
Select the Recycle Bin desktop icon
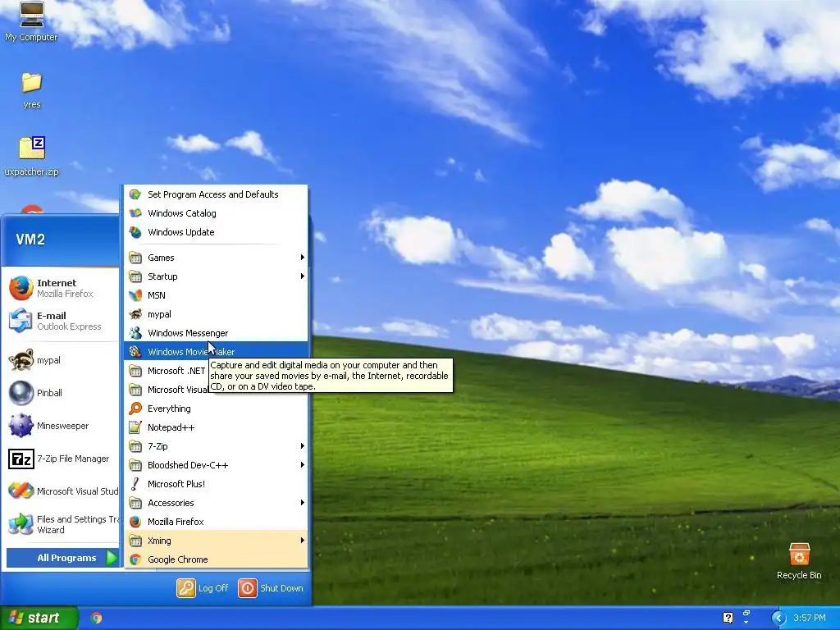click(x=799, y=561)
